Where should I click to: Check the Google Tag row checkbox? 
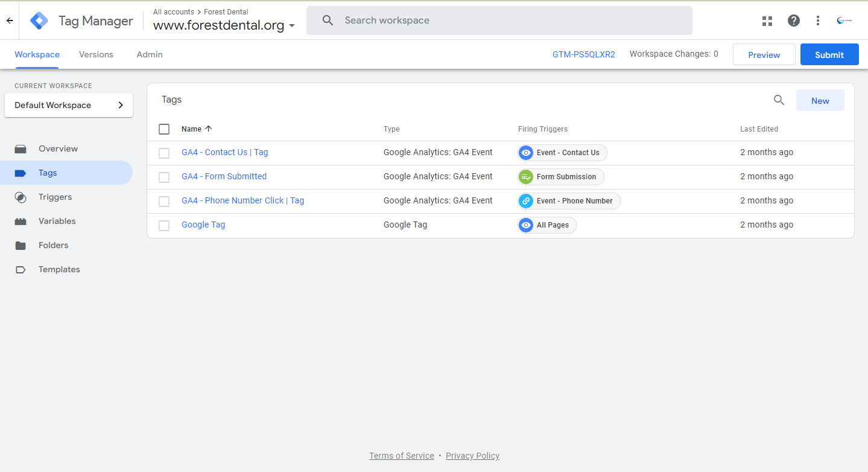click(164, 225)
